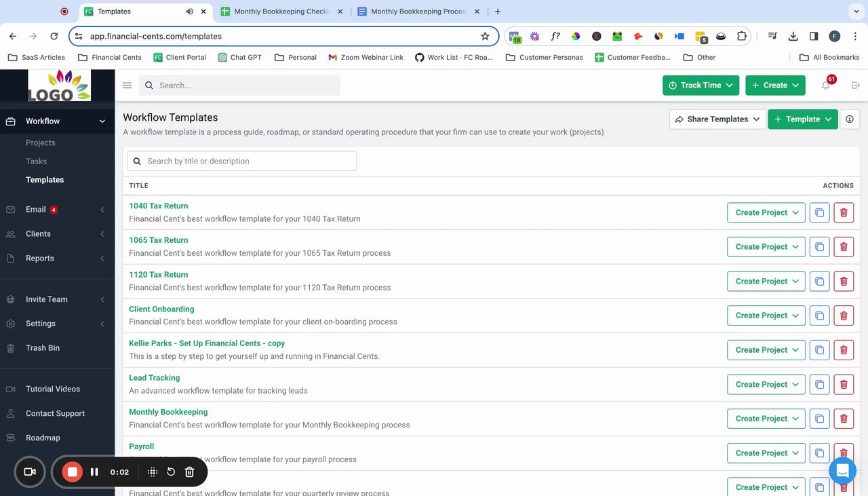The height and width of the screenshot is (496, 868).
Task: Open the Lead Tracking template link
Action: [x=155, y=378]
